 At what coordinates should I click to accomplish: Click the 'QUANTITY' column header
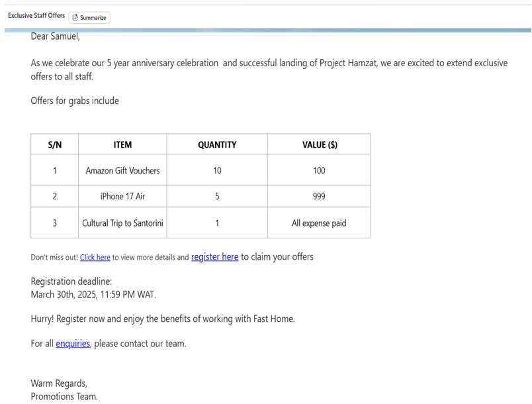[x=217, y=144]
